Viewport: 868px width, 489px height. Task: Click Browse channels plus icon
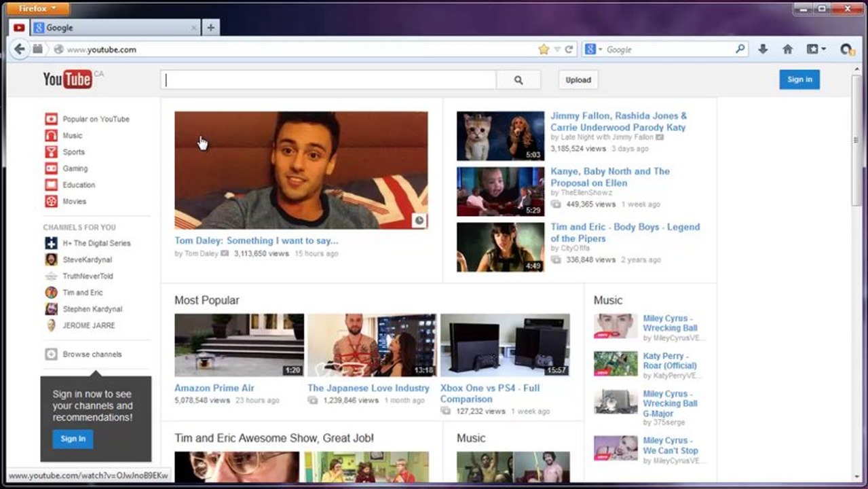(51, 354)
